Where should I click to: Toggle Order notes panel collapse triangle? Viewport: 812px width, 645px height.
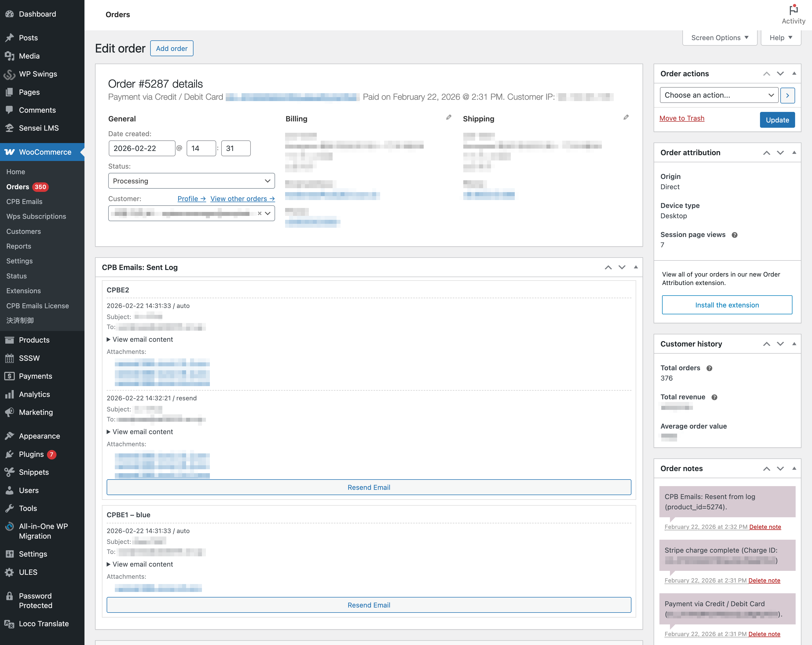(794, 469)
